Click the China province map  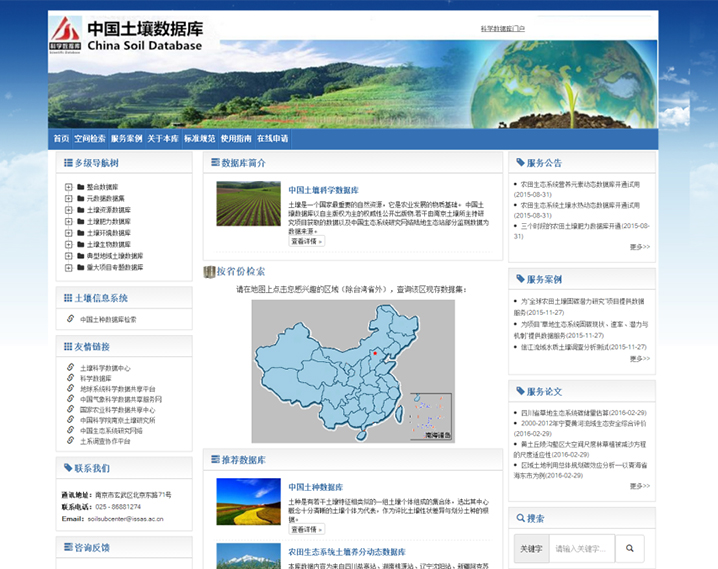coord(353,371)
